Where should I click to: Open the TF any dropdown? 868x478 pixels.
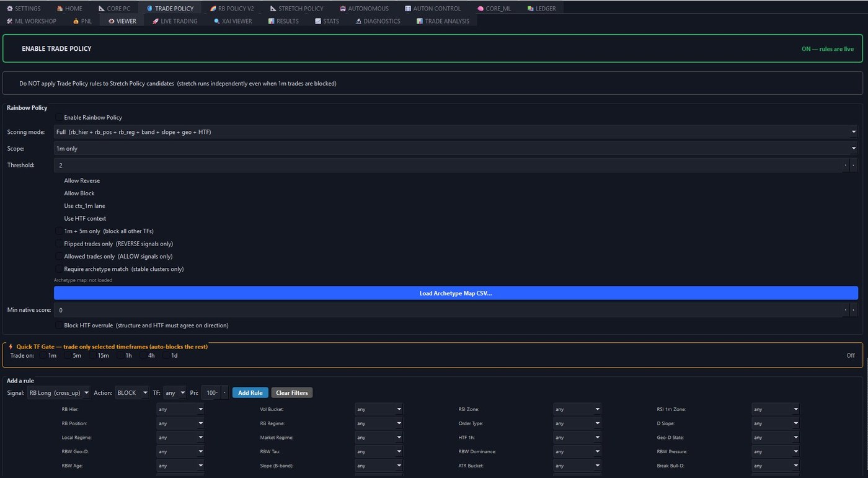pyautogui.click(x=174, y=393)
